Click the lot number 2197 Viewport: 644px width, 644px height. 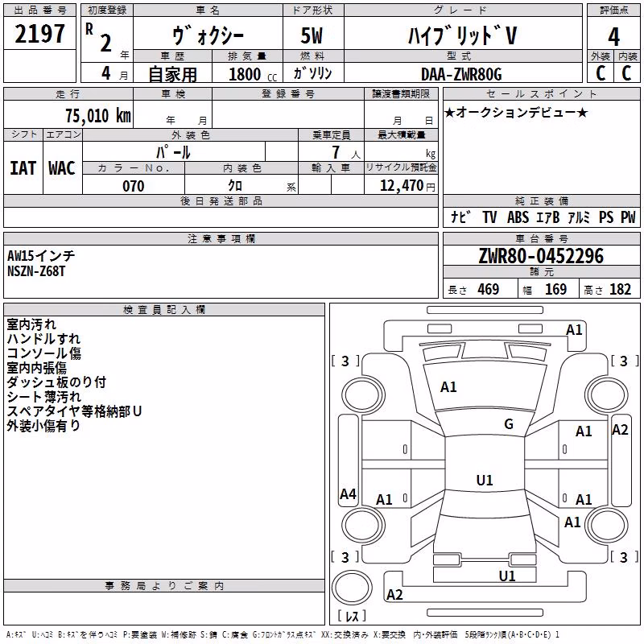pos(39,34)
